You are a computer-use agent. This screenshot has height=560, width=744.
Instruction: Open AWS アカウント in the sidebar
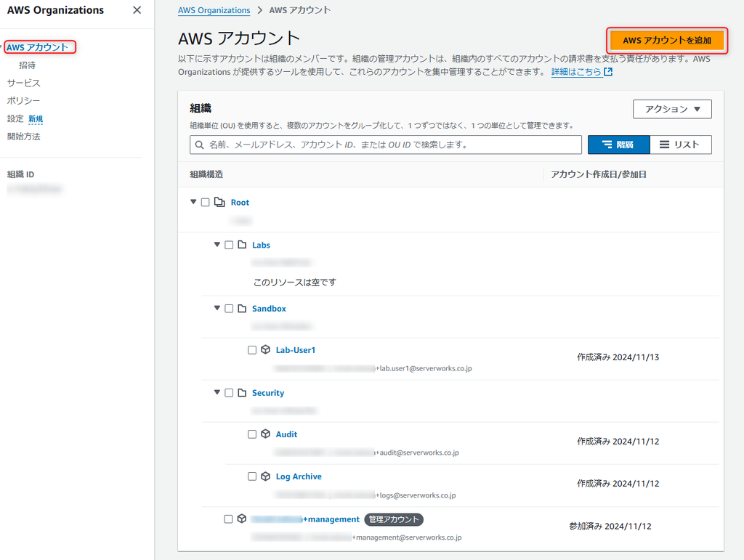(x=37, y=47)
